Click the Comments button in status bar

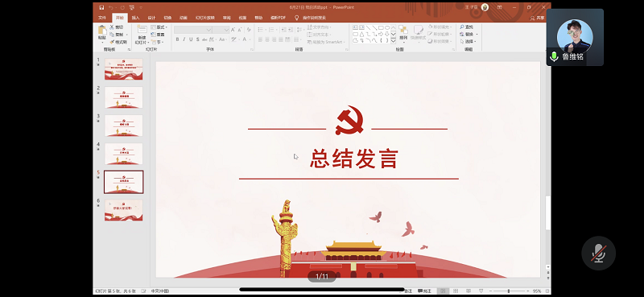tap(424, 291)
